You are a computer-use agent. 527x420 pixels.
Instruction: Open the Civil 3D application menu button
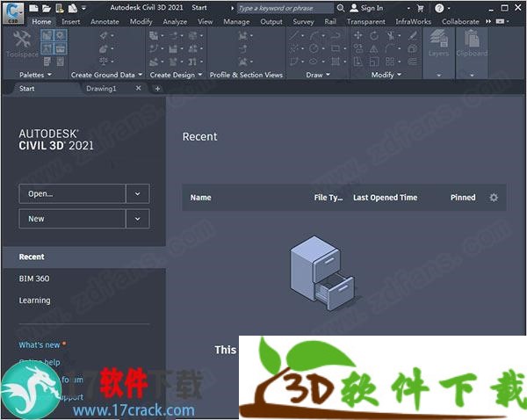point(13,12)
